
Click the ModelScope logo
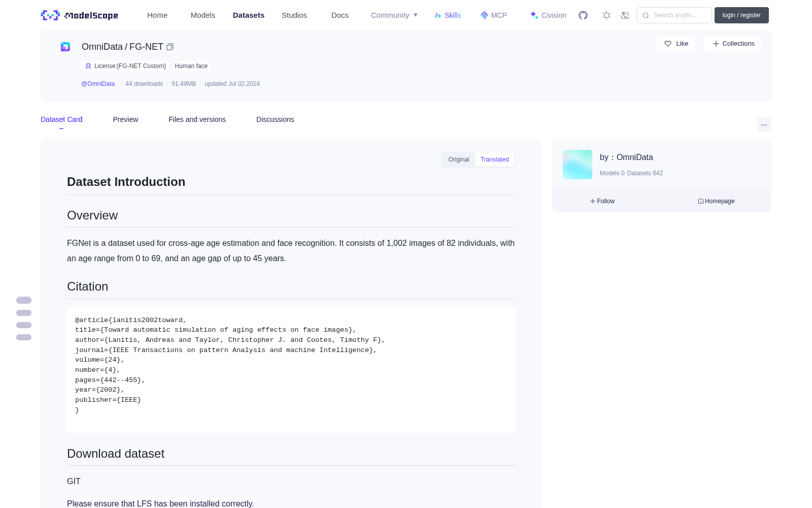80,15
